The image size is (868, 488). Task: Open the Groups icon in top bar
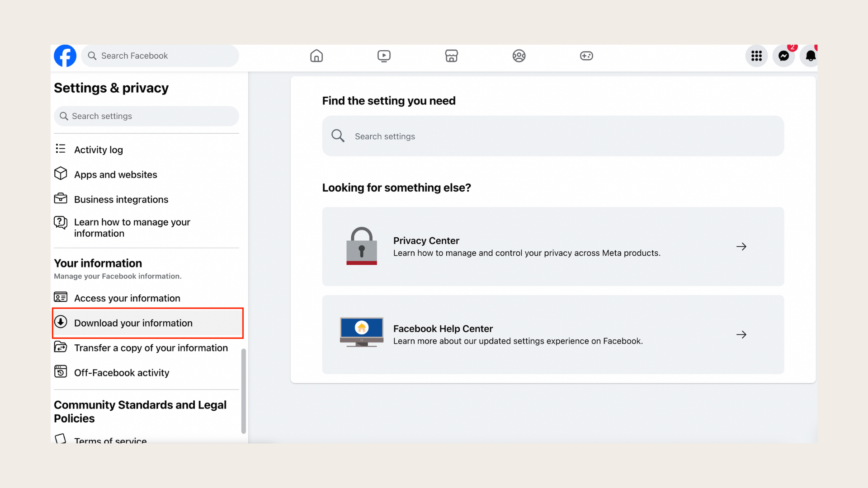(x=519, y=56)
